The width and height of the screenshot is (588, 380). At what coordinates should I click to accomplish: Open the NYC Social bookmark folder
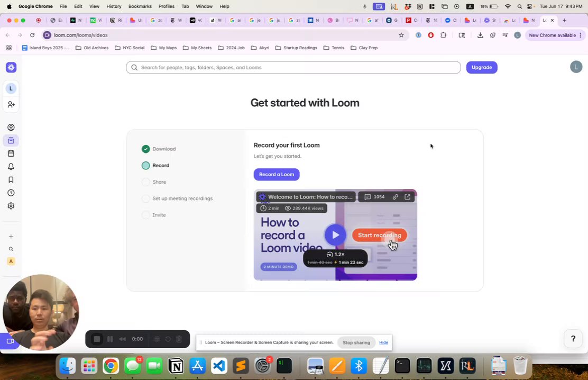(x=130, y=48)
